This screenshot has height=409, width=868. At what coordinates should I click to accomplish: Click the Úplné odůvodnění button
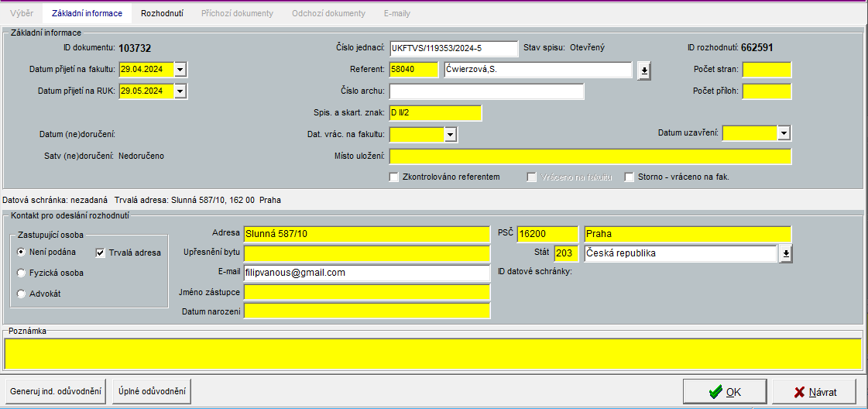coord(152,392)
